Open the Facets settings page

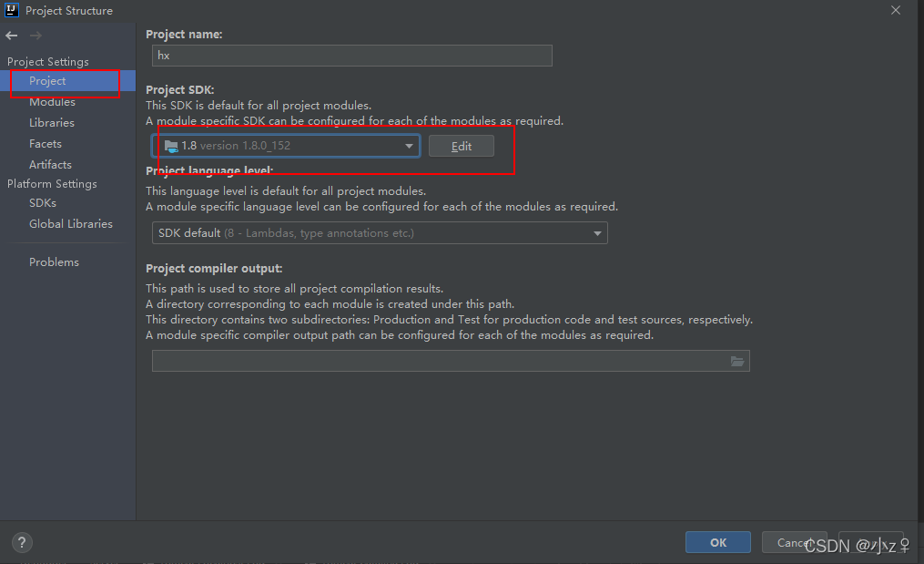click(x=46, y=143)
